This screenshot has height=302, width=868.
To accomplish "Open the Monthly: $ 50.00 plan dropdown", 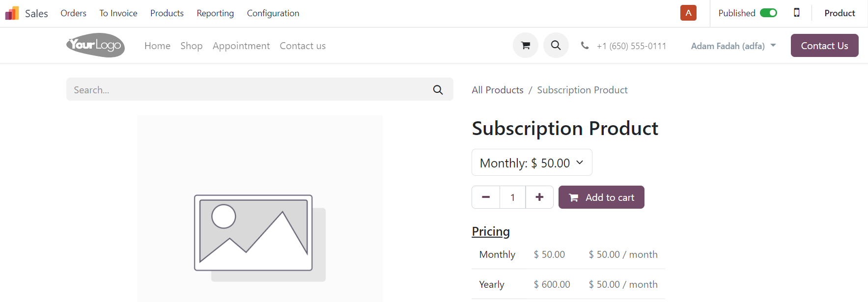I will (x=532, y=163).
